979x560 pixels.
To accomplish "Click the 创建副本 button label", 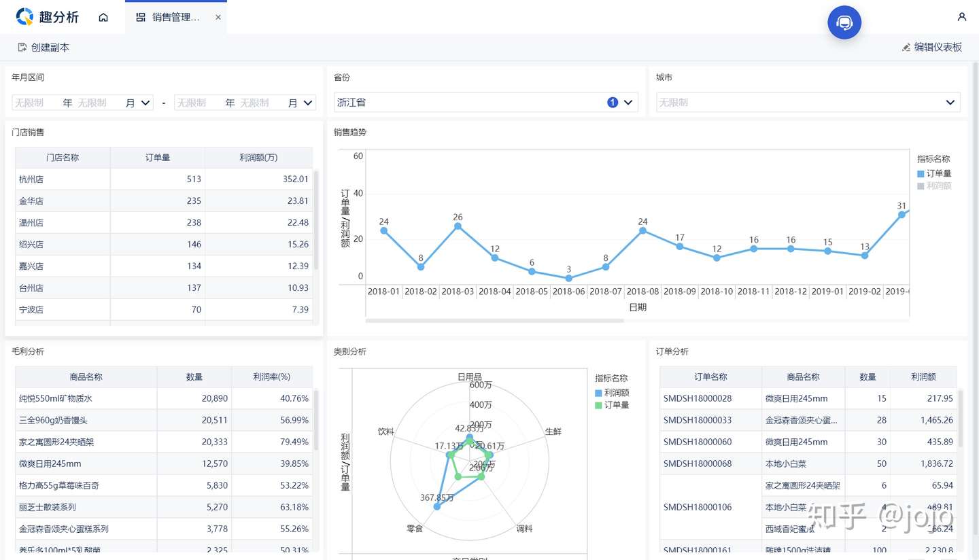I will [50, 48].
